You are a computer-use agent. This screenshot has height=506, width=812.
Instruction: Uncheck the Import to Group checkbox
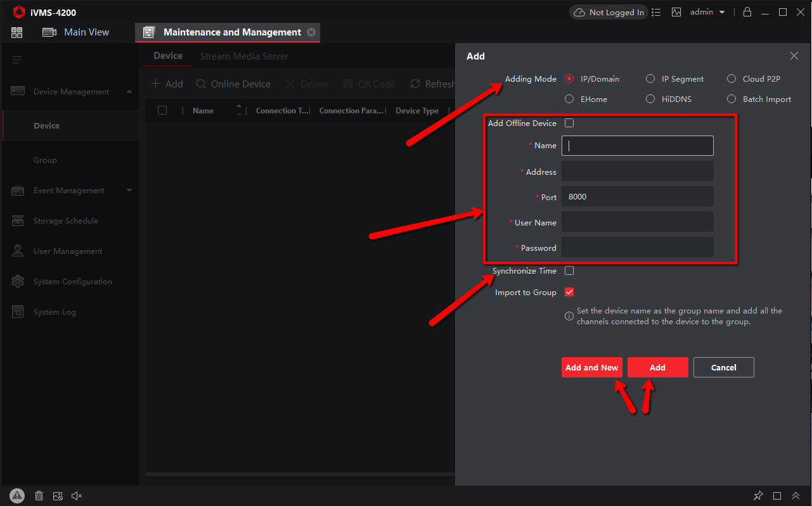click(569, 292)
